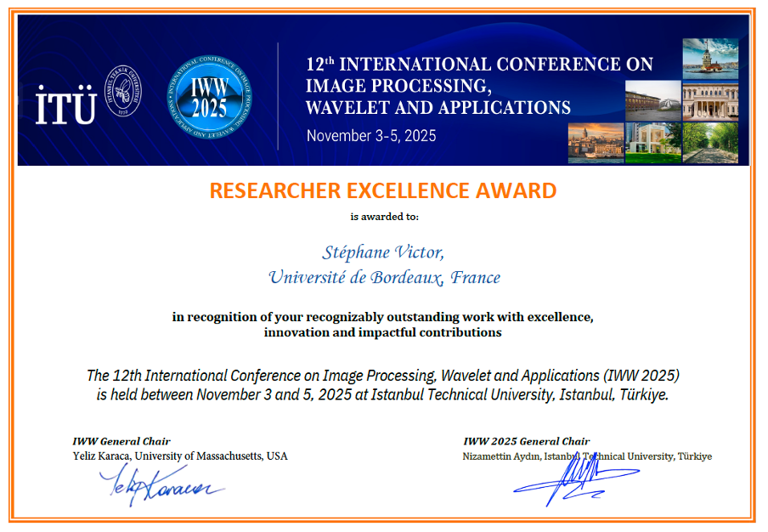Click the italic sentence starting 'The 12th International'
Viewport: 768px width, 532px height.
[383, 376]
